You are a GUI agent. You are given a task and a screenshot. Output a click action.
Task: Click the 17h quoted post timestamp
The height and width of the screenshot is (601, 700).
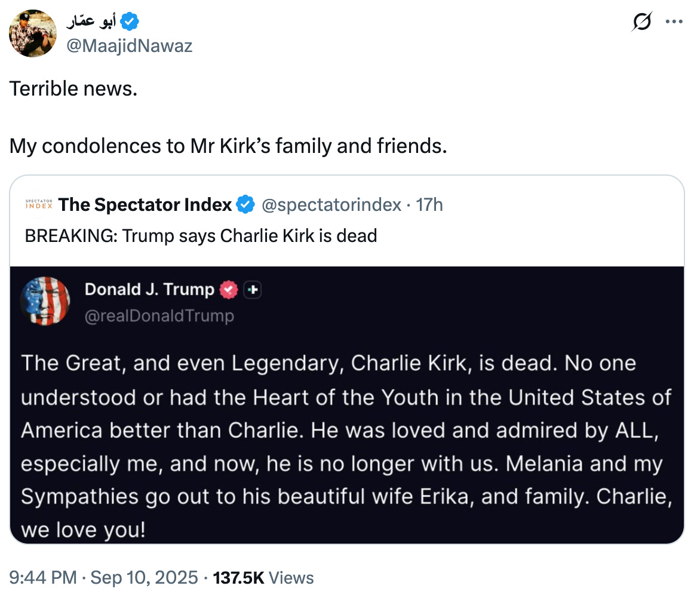click(x=429, y=205)
